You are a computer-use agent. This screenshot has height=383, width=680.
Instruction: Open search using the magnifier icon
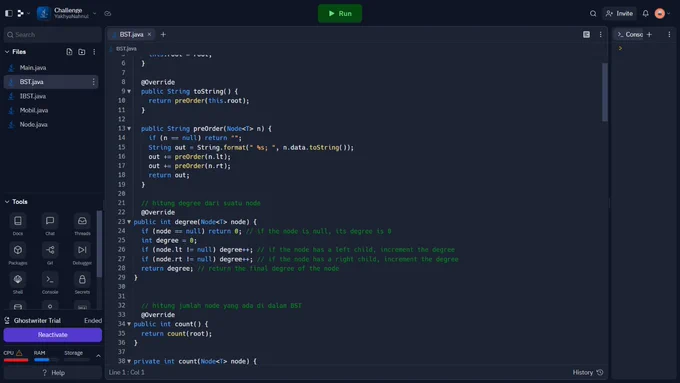pyautogui.click(x=593, y=13)
